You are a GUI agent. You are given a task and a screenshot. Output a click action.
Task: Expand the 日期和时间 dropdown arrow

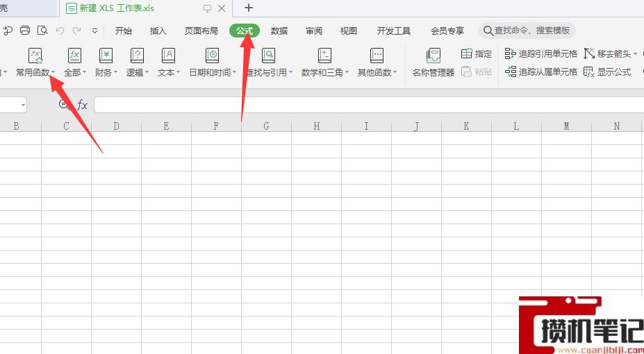234,73
